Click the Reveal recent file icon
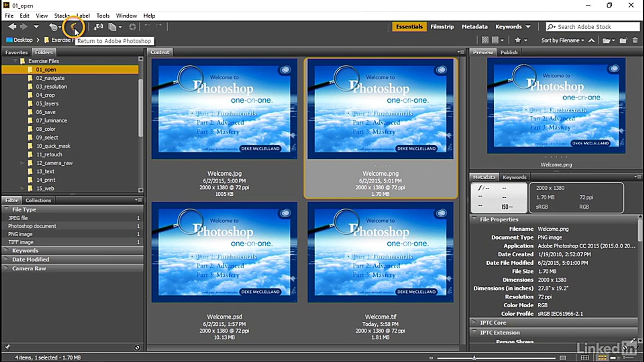 (53, 27)
